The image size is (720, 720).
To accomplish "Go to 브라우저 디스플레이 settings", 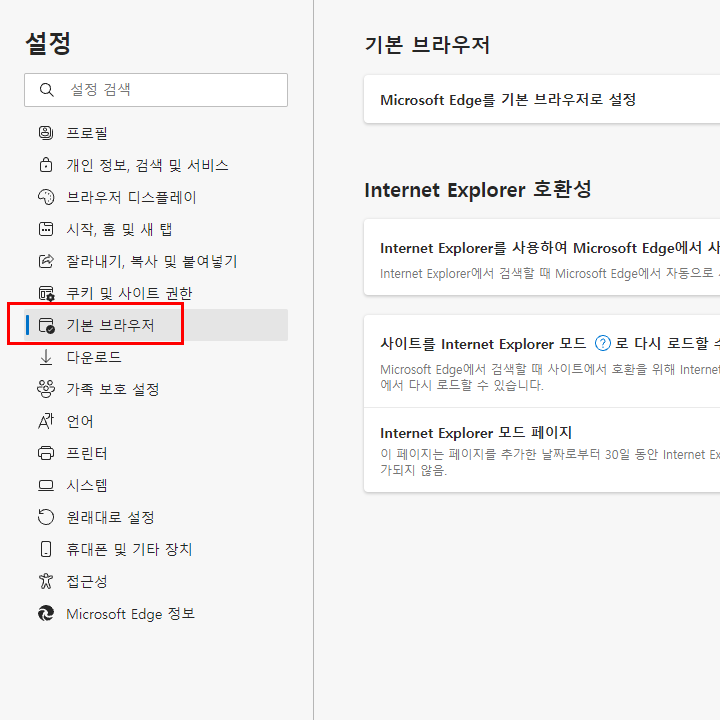I will click(156, 197).
